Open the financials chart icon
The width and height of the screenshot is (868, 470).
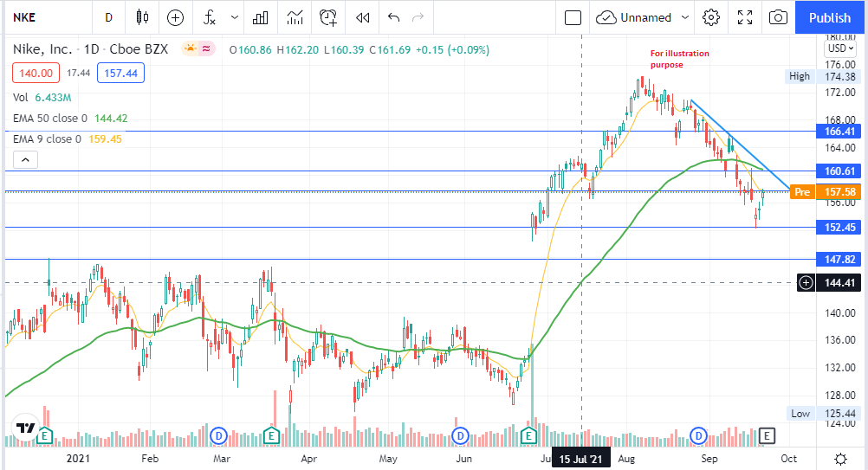click(295, 17)
